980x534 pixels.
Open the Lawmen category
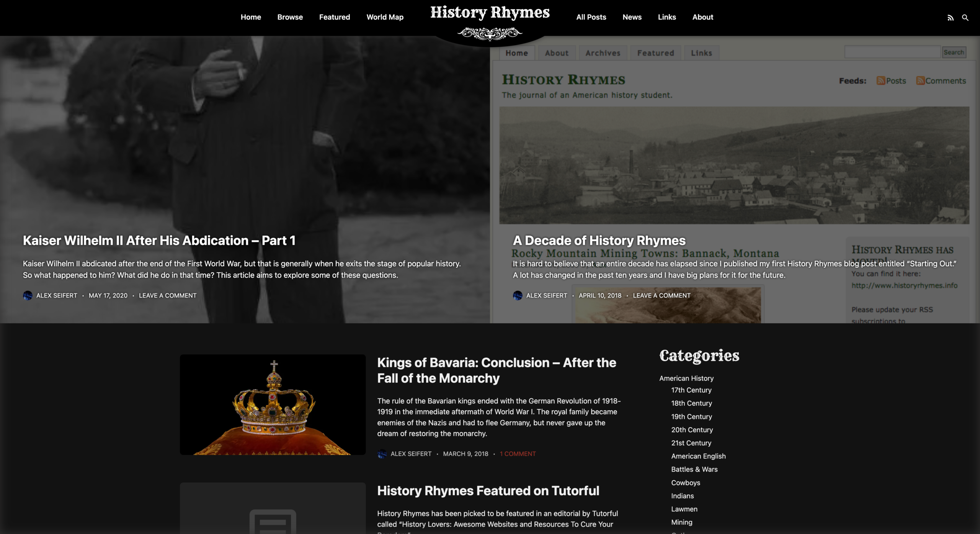coord(684,509)
